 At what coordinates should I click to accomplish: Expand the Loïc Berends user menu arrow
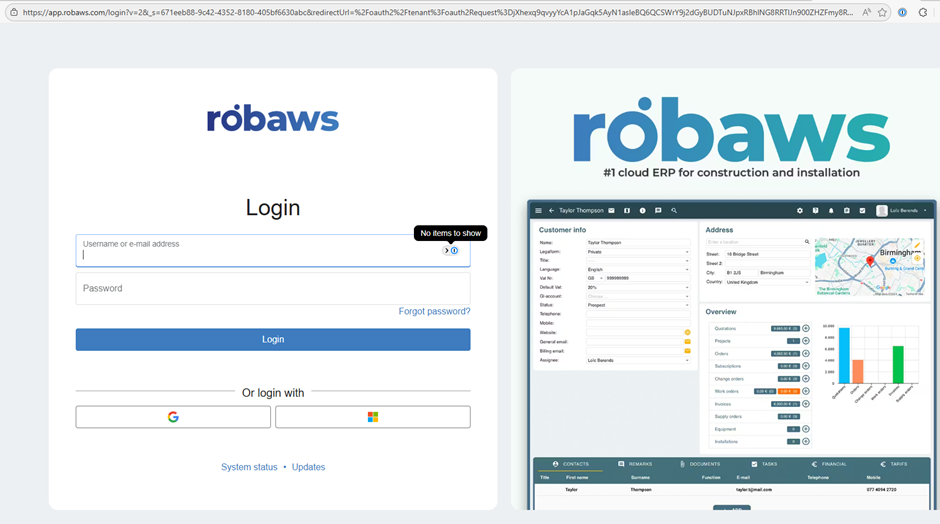click(x=925, y=210)
